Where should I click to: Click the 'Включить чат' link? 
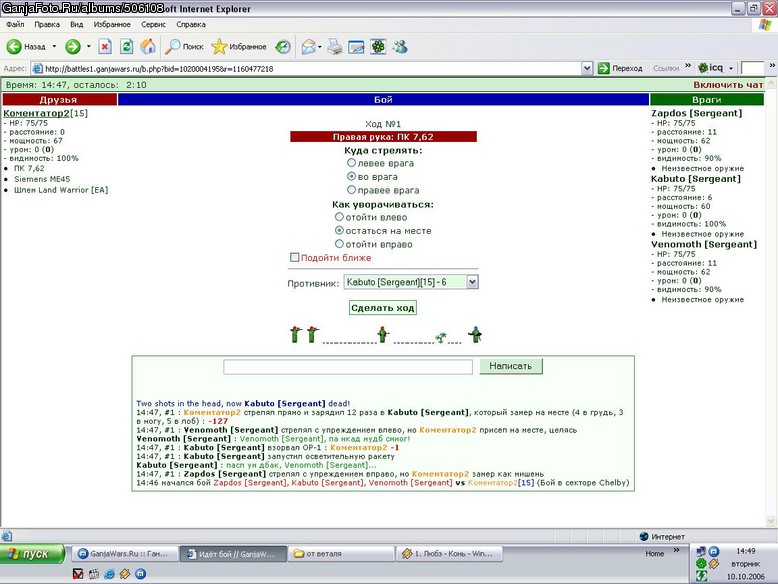click(728, 85)
